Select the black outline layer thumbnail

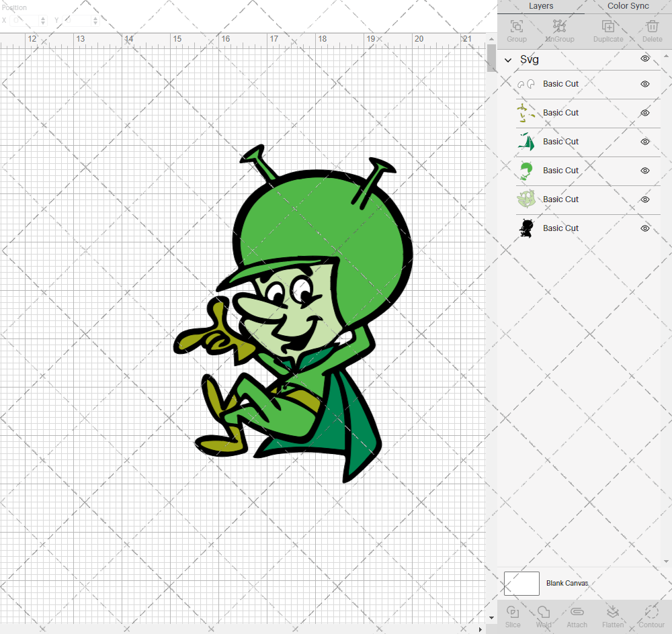[x=526, y=228]
